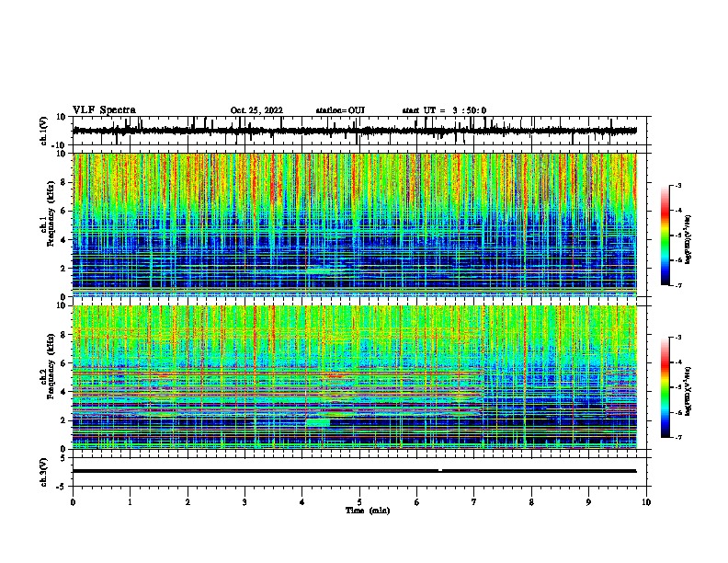Click the ch.1 "Frequency (kHz)" axis label
Image resolution: width=728 pixels, height=563 pixels.
pos(51,213)
